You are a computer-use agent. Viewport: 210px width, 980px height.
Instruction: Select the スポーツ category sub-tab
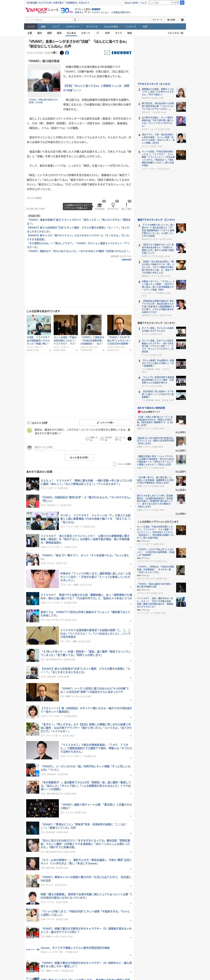(x=86, y=33)
